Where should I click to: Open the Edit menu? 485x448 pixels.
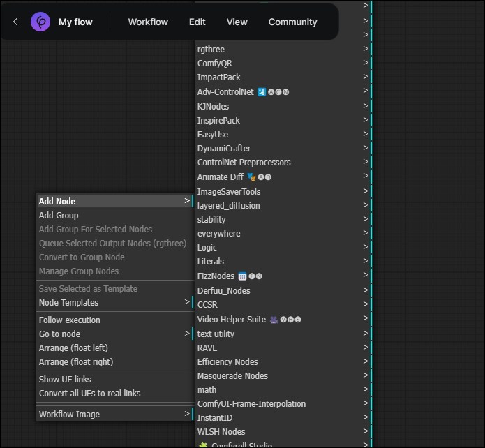point(197,22)
